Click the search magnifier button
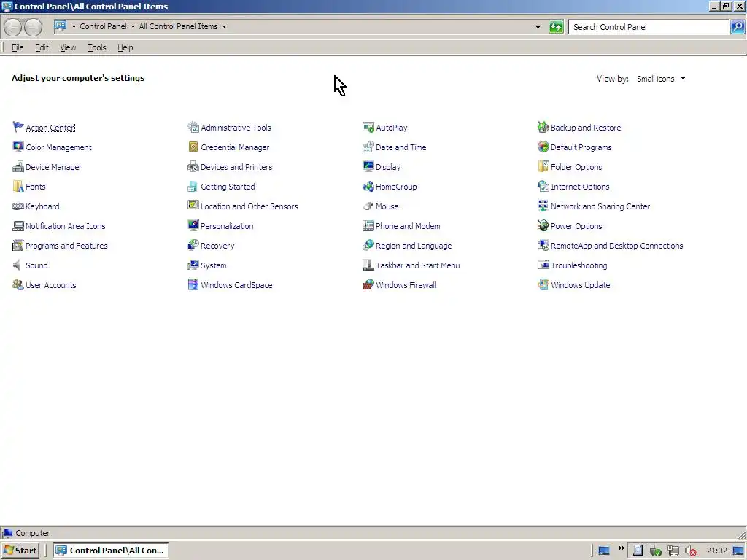Image resolution: width=747 pixels, height=560 pixels. [x=738, y=27]
